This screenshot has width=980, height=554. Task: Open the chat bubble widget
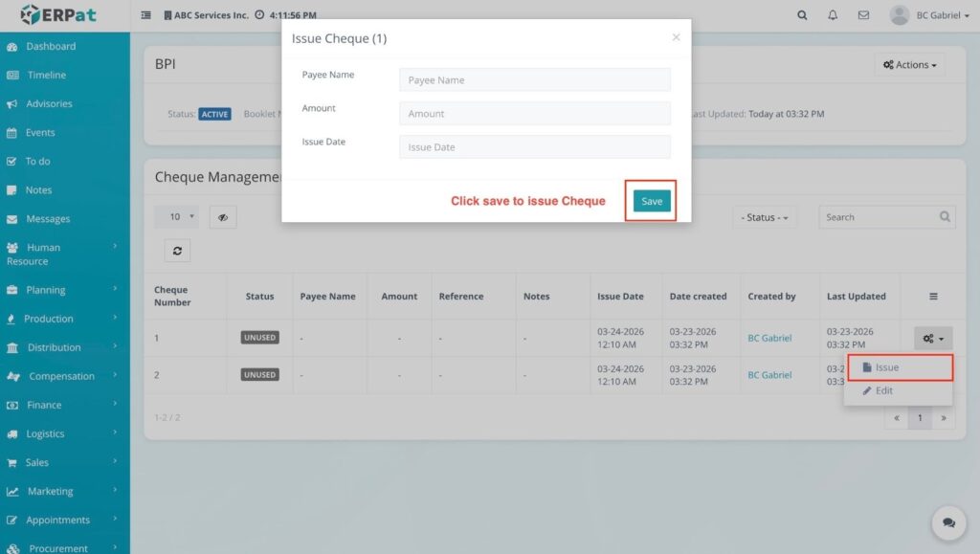[x=948, y=523]
